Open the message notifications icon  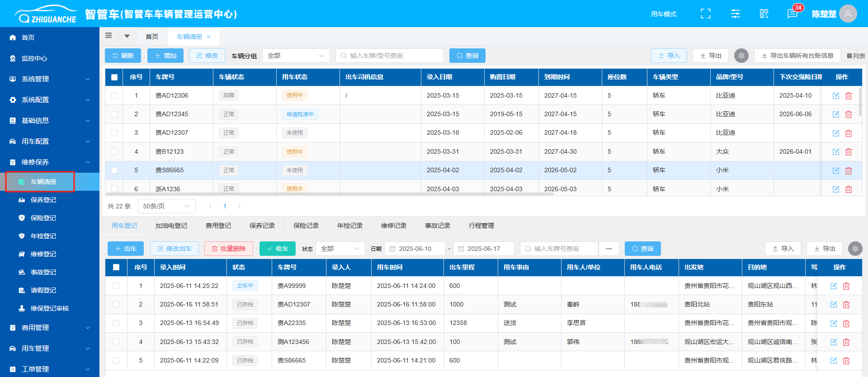pos(792,14)
